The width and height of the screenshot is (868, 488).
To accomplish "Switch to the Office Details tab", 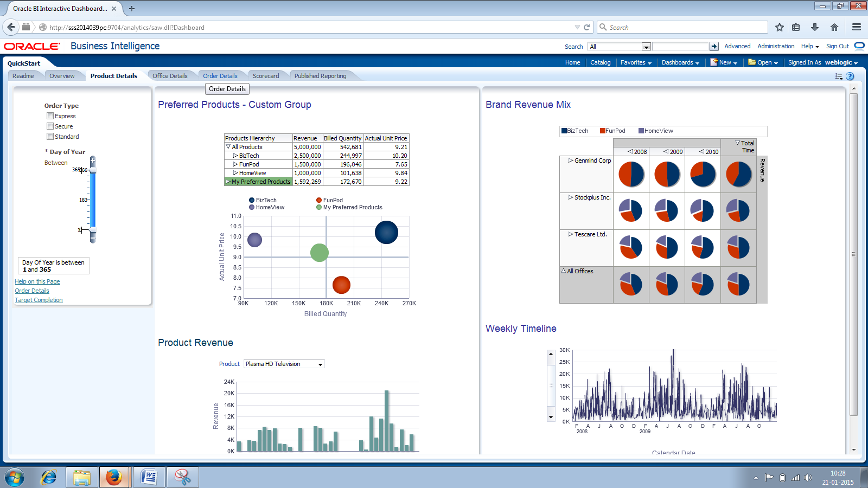I will (x=170, y=76).
